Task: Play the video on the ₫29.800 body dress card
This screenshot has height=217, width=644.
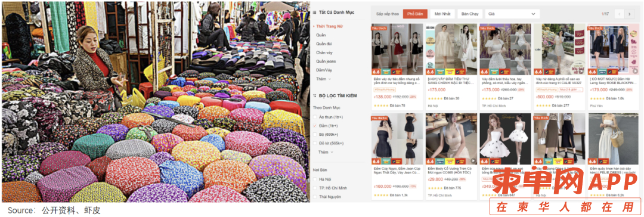Action: (x=473, y=161)
